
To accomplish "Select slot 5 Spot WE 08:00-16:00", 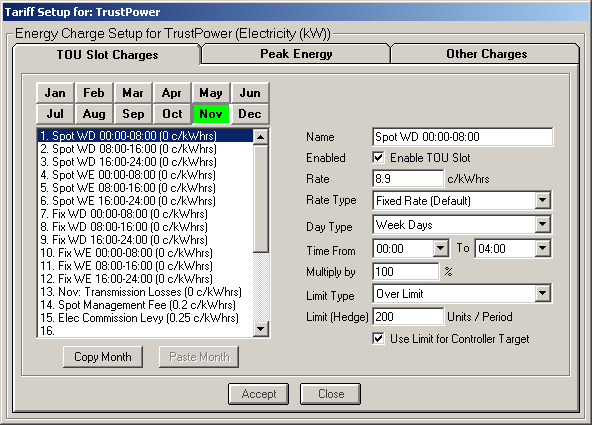I will (145, 188).
